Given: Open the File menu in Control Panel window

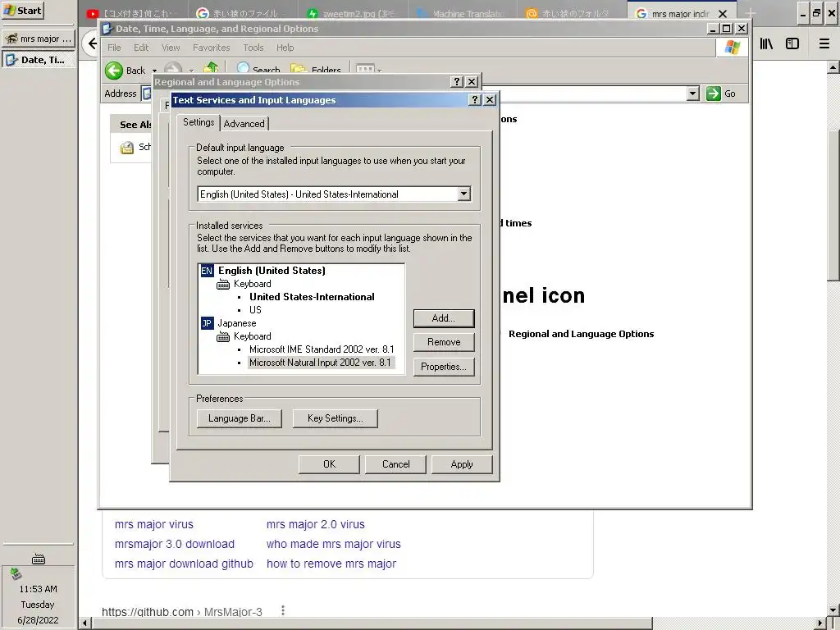Looking at the screenshot, I should point(114,48).
